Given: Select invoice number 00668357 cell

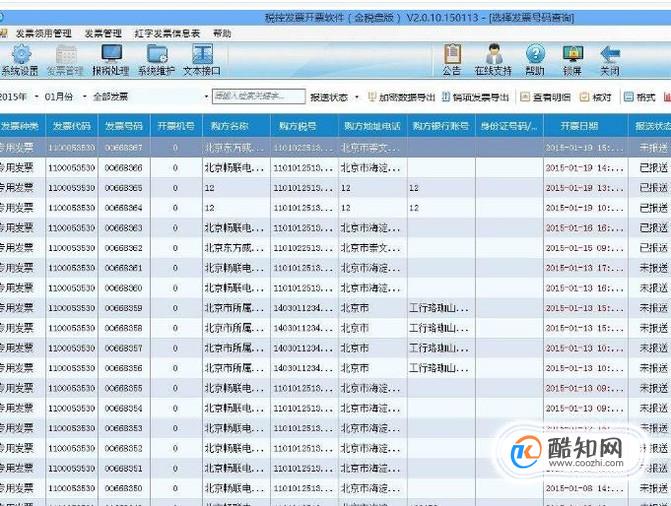Looking at the screenshot, I should [x=124, y=348].
